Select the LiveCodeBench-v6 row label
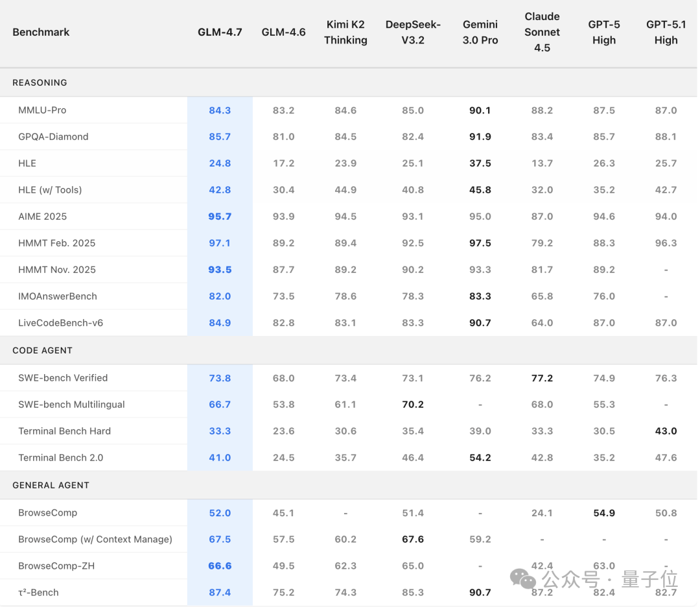 click(x=61, y=323)
